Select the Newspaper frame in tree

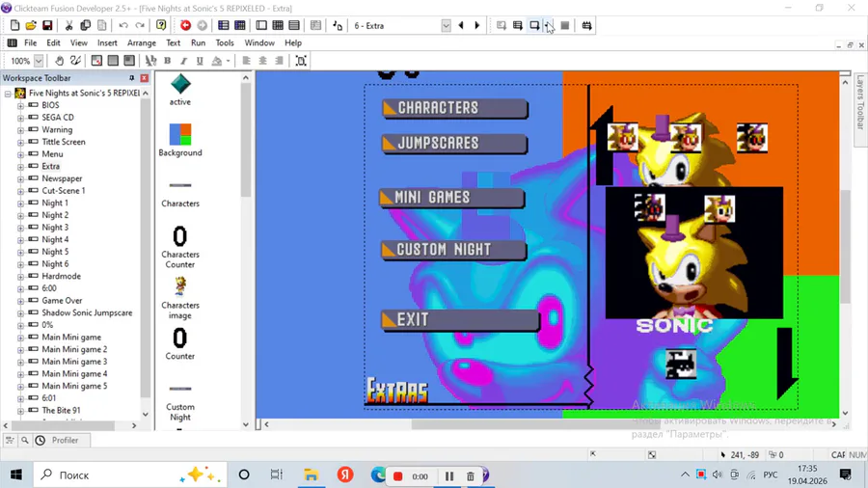pos(62,178)
